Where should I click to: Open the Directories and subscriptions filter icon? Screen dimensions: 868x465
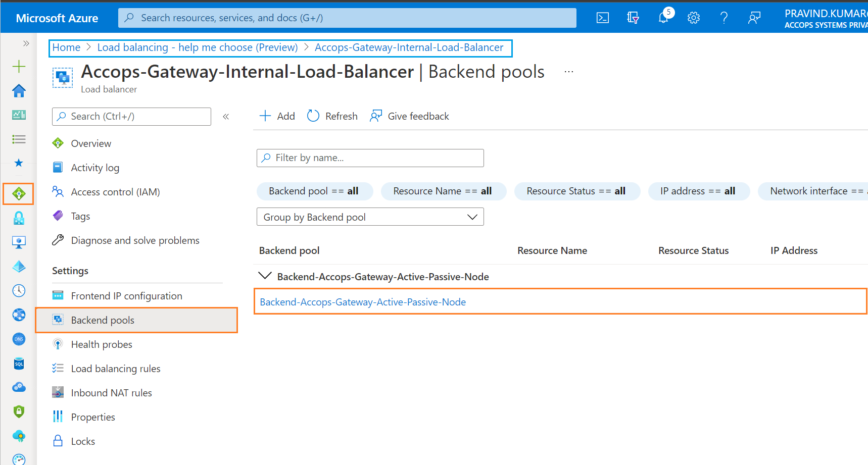(633, 18)
